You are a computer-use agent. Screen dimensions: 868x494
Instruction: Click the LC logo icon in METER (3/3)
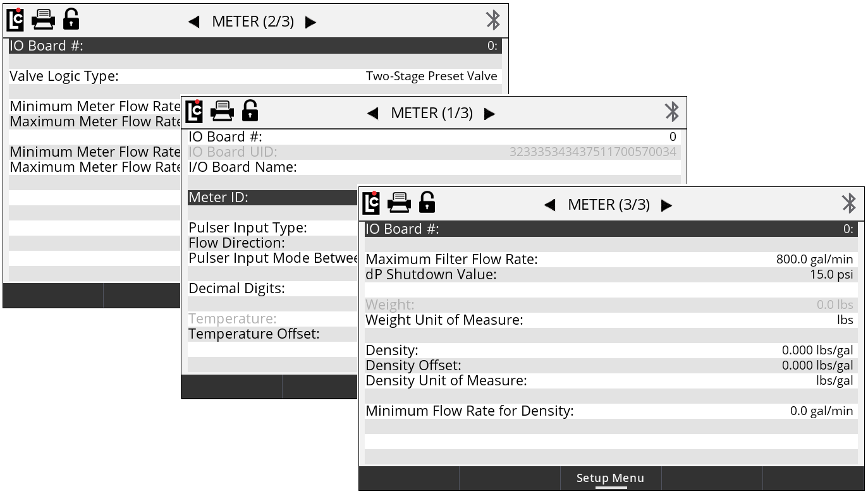(x=373, y=203)
